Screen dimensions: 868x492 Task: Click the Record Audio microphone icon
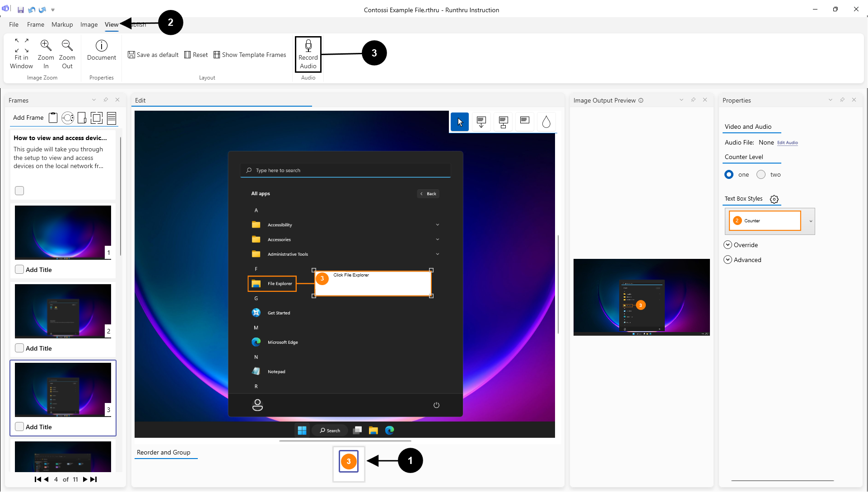[308, 46]
